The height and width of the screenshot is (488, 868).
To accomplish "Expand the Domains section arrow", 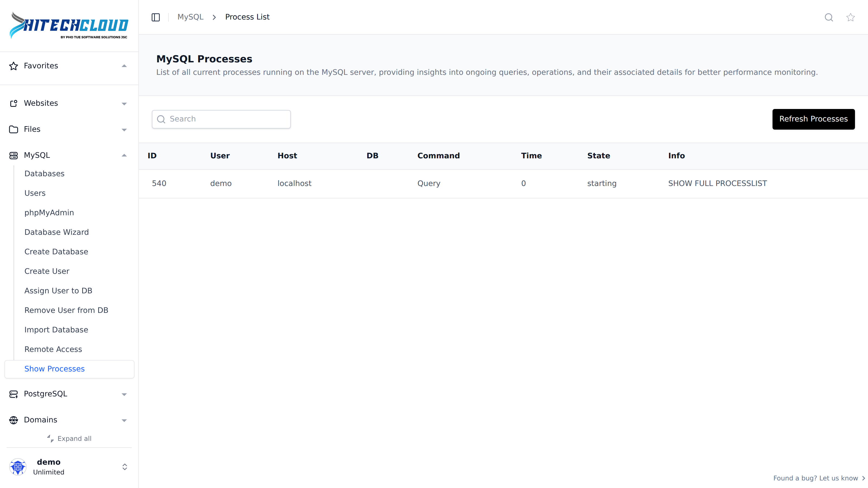I will pos(124,420).
